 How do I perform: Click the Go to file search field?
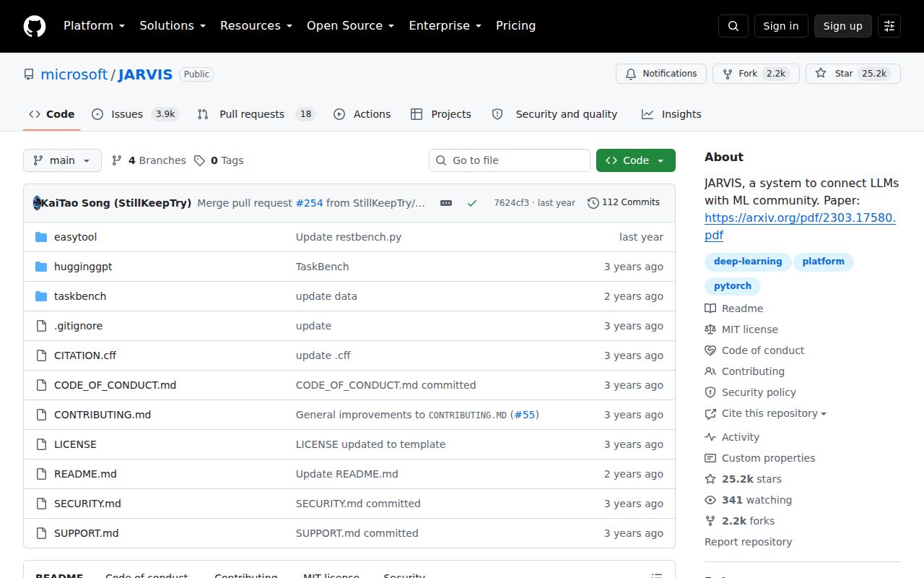point(510,160)
